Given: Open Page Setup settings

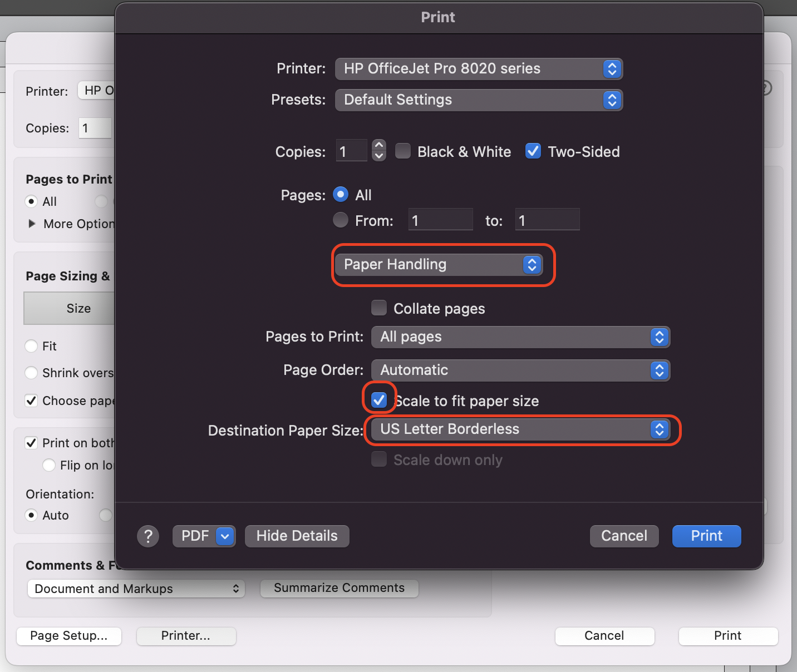Looking at the screenshot, I should point(68,636).
